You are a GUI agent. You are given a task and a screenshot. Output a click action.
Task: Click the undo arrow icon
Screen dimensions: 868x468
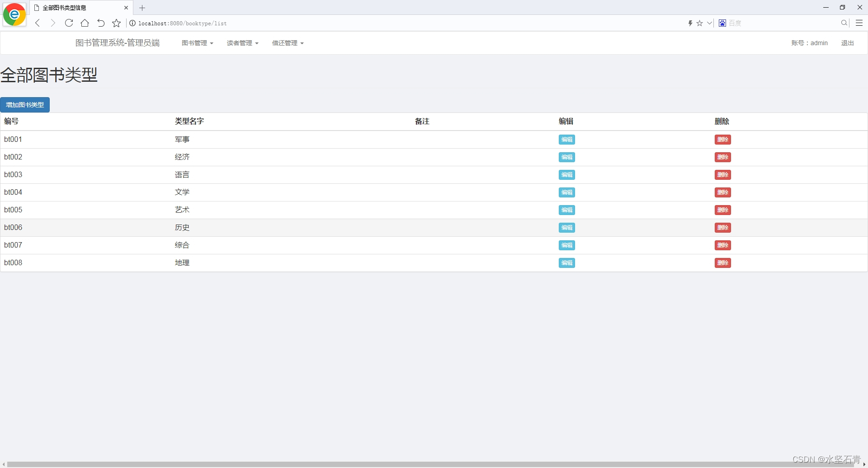point(100,23)
